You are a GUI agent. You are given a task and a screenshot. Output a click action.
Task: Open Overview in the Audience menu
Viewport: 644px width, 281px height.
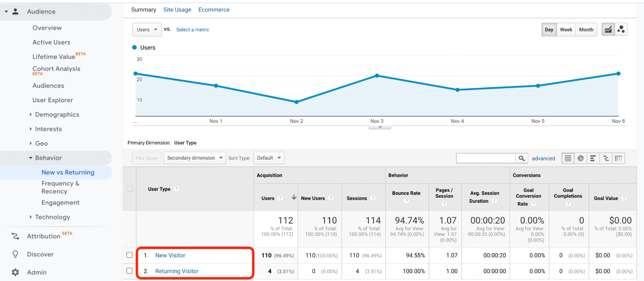coord(47,28)
